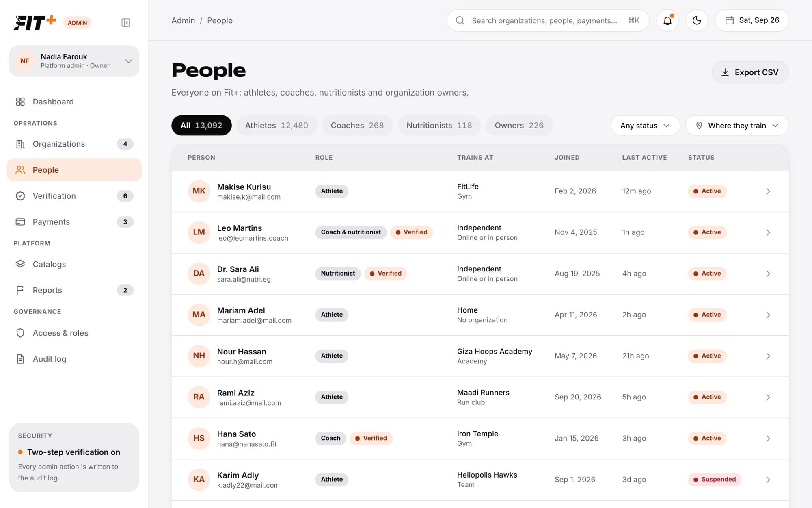The image size is (812, 508).
Task: Click the Fit+ logo
Action: click(x=35, y=23)
